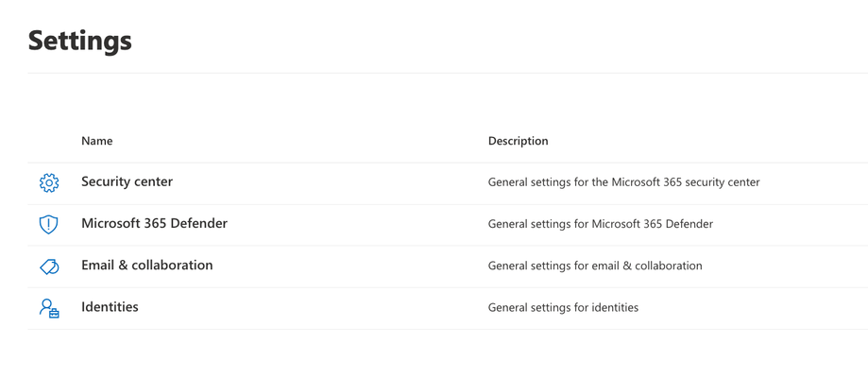Click the Identities person-with-briefcase icon

click(49, 308)
